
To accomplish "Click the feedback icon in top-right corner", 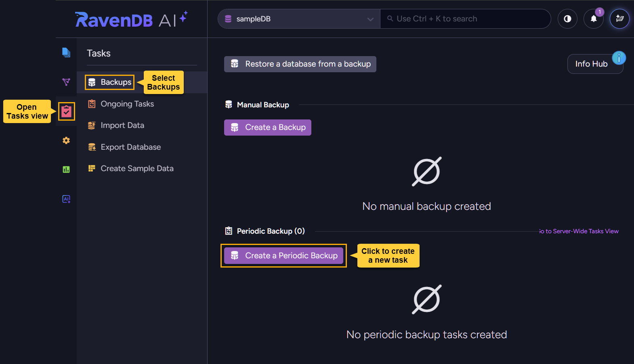I will (619, 19).
